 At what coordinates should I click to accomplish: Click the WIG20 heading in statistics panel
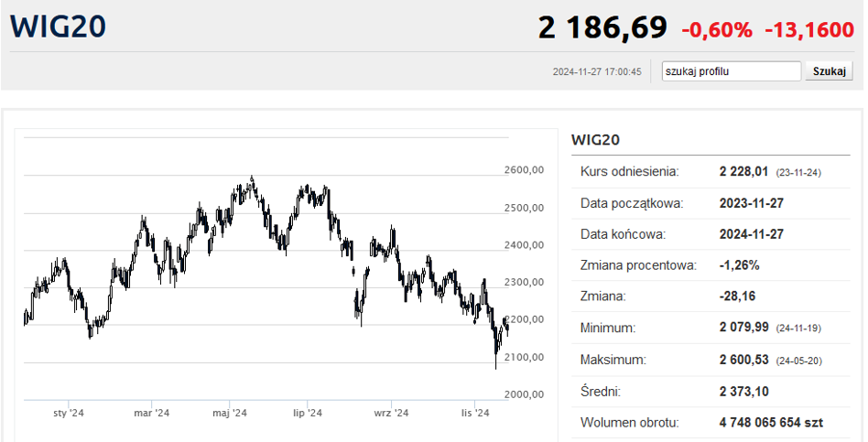coord(595,140)
